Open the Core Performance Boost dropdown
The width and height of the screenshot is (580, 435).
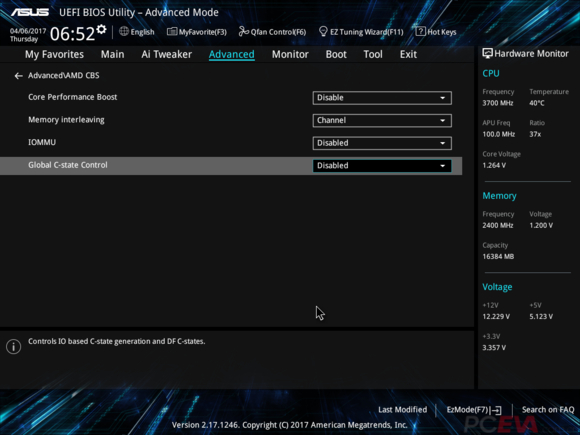[382, 98]
